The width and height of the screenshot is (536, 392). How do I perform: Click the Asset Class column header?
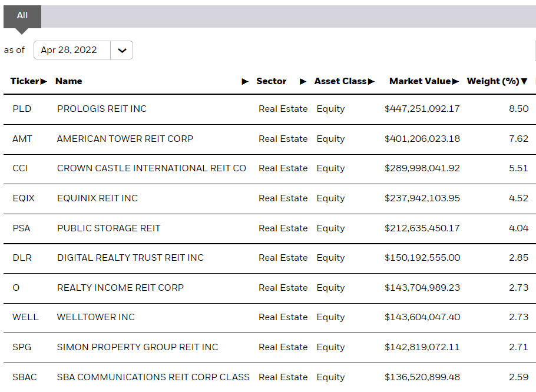click(340, 81)
